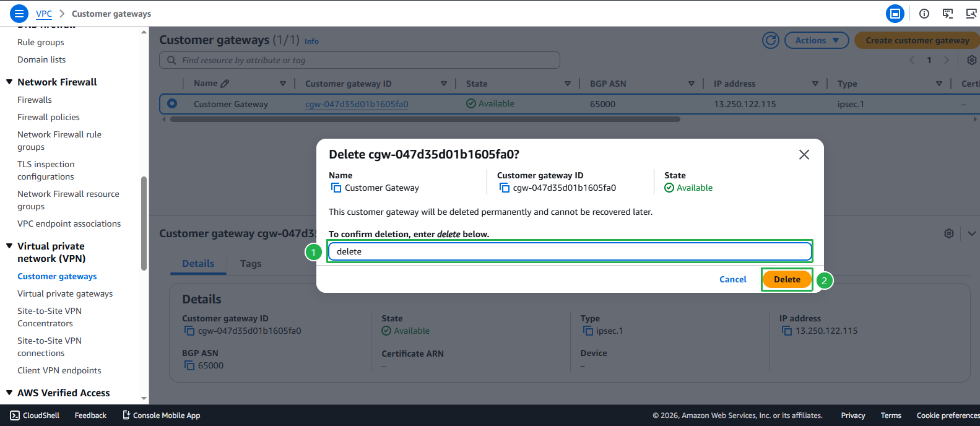Open Virtual private gateways page
The width and height of the screenshot is (980, 426).
coord(65,293)
